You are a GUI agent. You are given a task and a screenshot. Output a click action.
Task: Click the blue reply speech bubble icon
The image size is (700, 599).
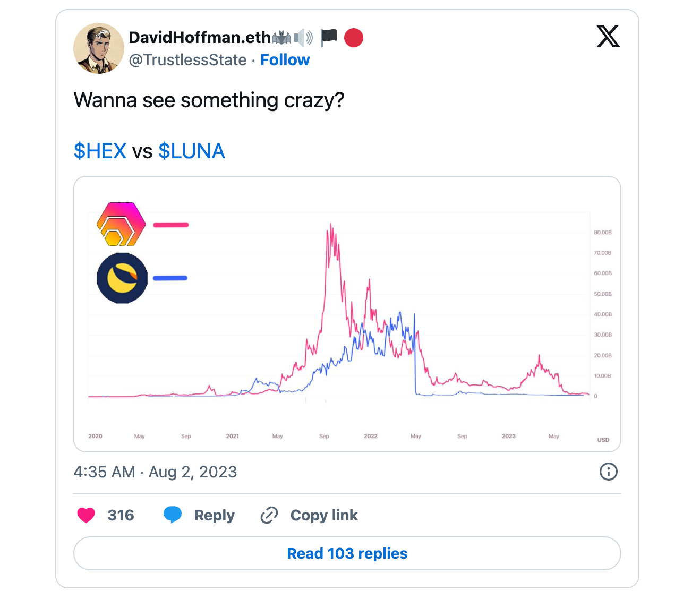click(x=173, y=515)
